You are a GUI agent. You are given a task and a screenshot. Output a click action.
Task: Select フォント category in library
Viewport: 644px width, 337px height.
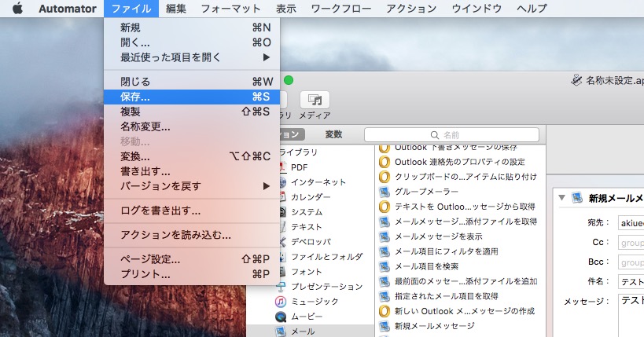click(x=307, y=271)
